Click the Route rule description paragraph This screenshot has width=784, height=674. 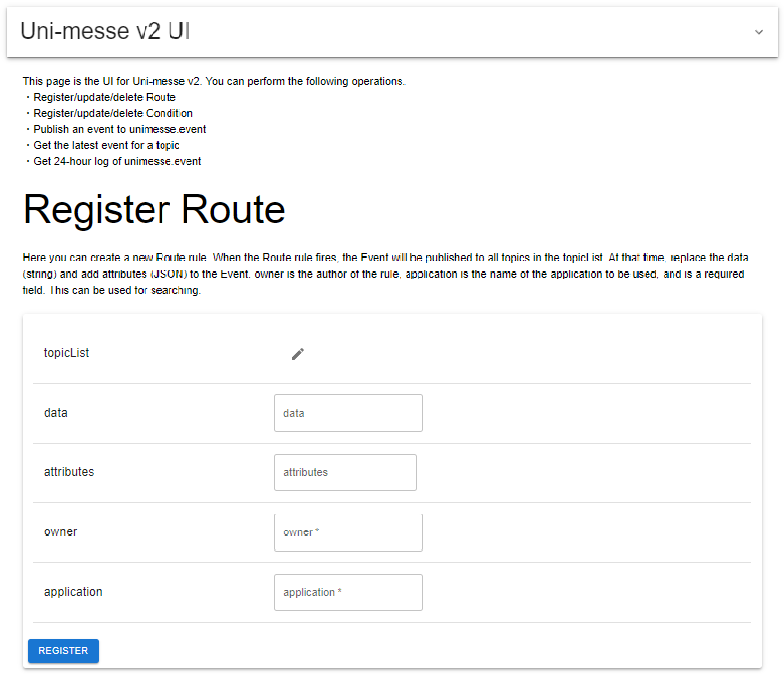pyautogui.click(x=385, y=273)
